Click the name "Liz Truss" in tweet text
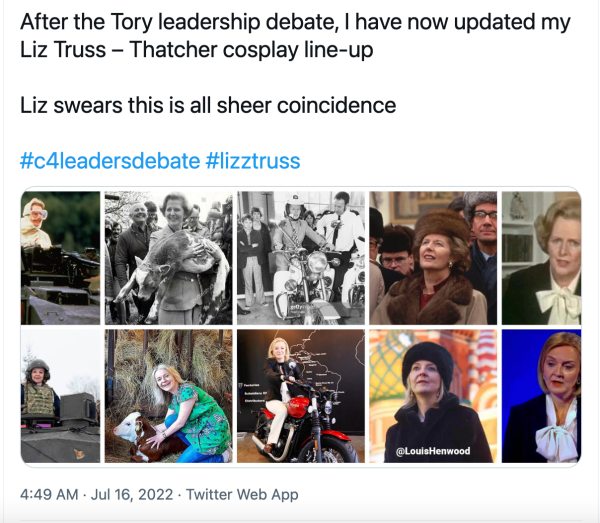 pos(61,50)
